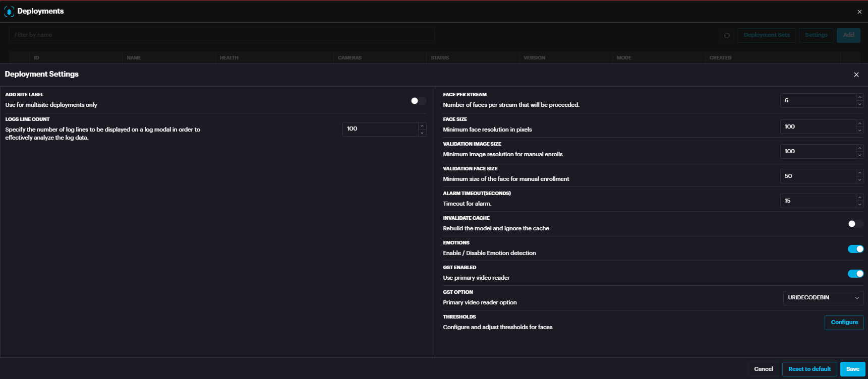Screen dimensions: 868x379
Task: Close the Deployment Settings panel
Action: 856,75
